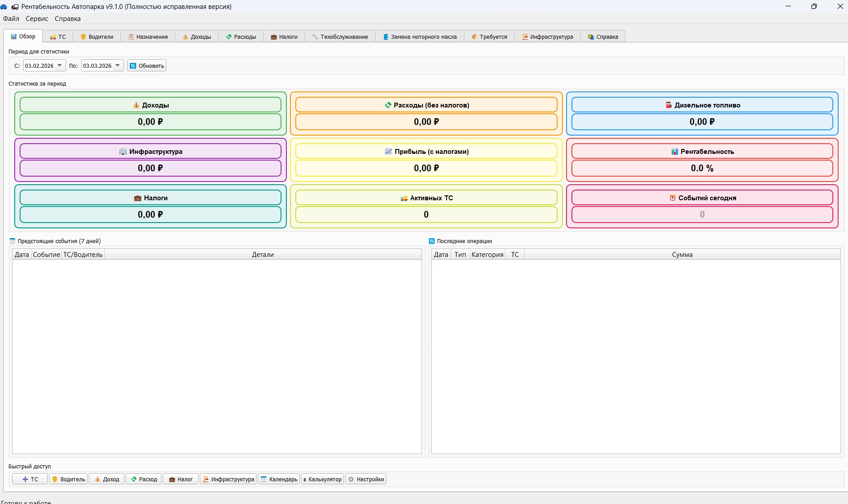The image size is (848, 504).
Task: Select the 0 value under Активных ТС
Action: tap(426, 215)
